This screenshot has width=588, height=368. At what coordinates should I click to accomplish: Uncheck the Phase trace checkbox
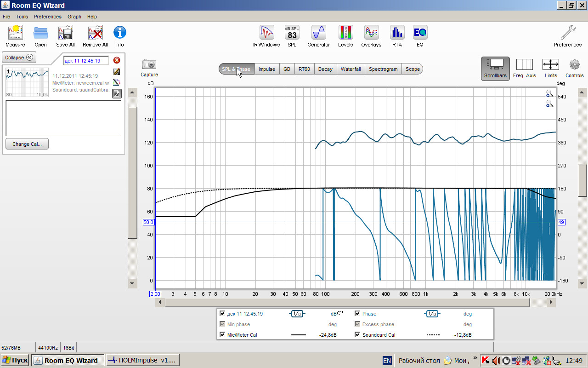point(357,314)
